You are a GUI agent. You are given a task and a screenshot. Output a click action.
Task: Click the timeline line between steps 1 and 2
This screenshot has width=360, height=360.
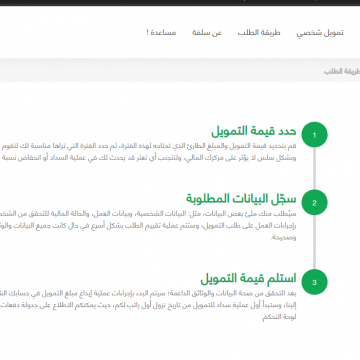[314, 168]
